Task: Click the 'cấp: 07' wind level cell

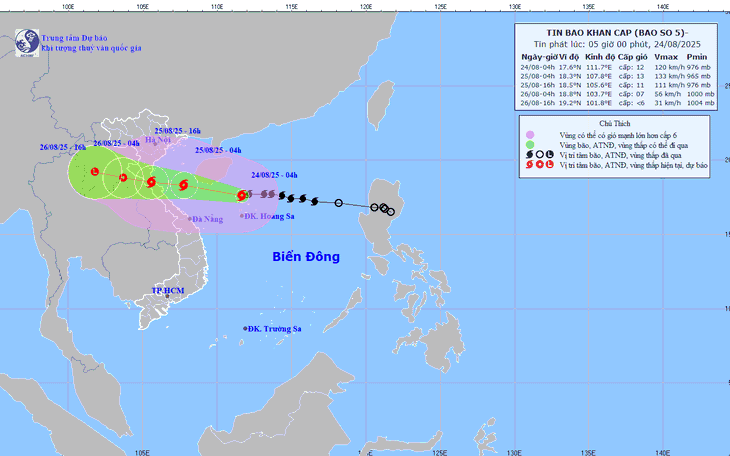Action: (631, 94)
